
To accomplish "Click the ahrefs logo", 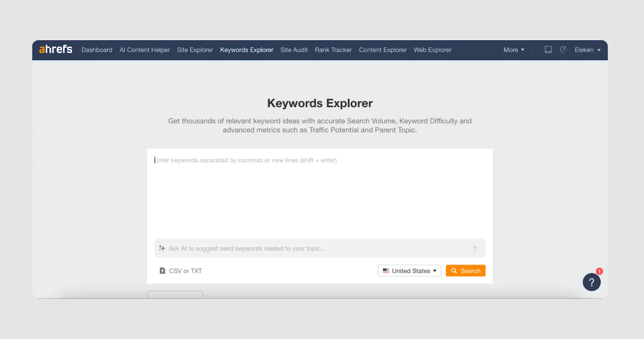I will [x=56, y=49].
